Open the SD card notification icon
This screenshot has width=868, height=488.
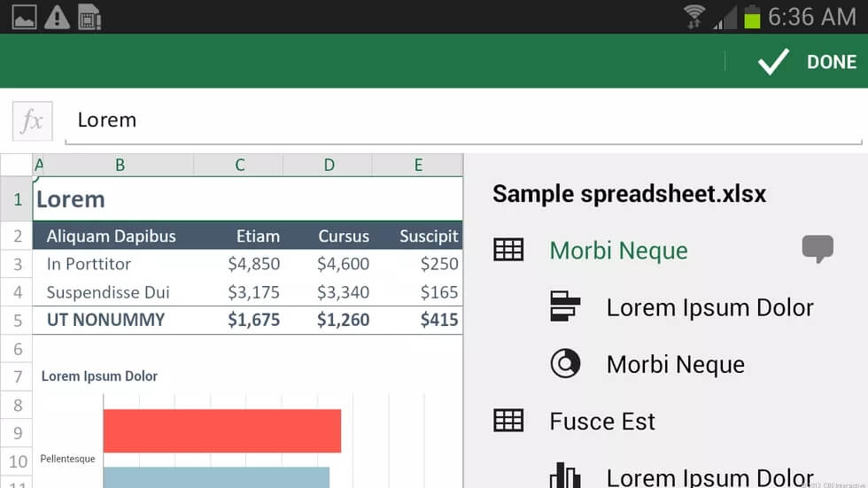89,17
